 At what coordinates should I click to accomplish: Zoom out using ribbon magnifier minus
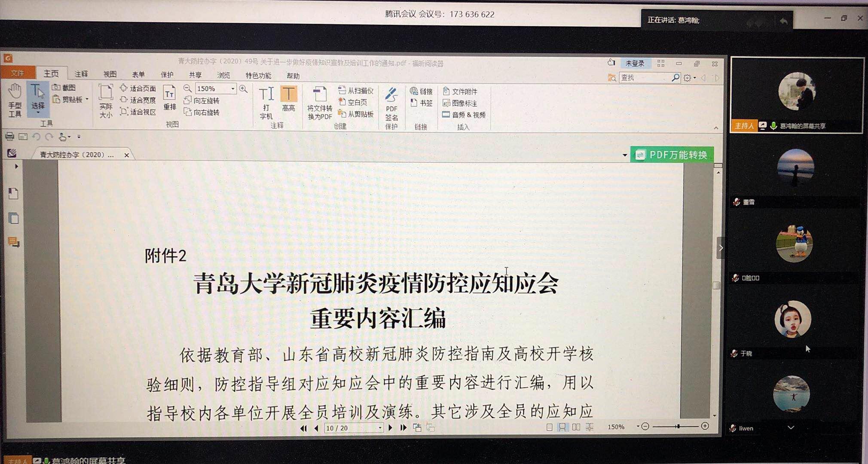click(x=187, y=89)
